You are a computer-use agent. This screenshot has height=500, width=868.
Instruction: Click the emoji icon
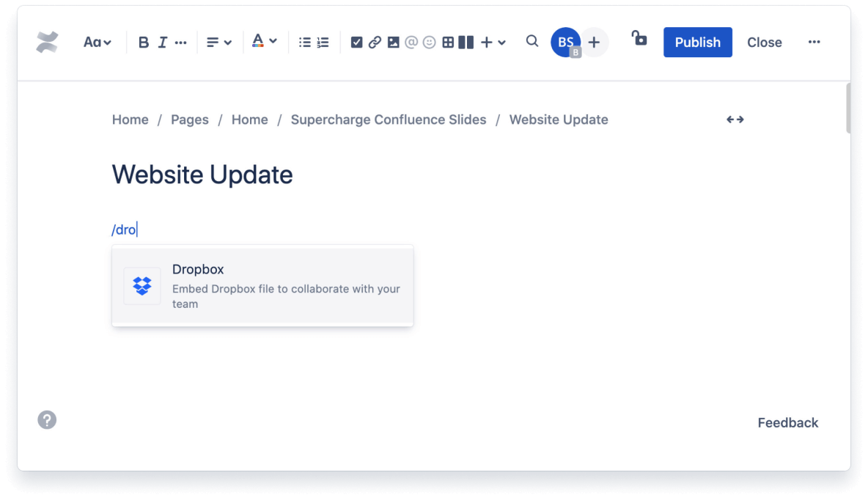pyautogui.click(x=430, y=43)
